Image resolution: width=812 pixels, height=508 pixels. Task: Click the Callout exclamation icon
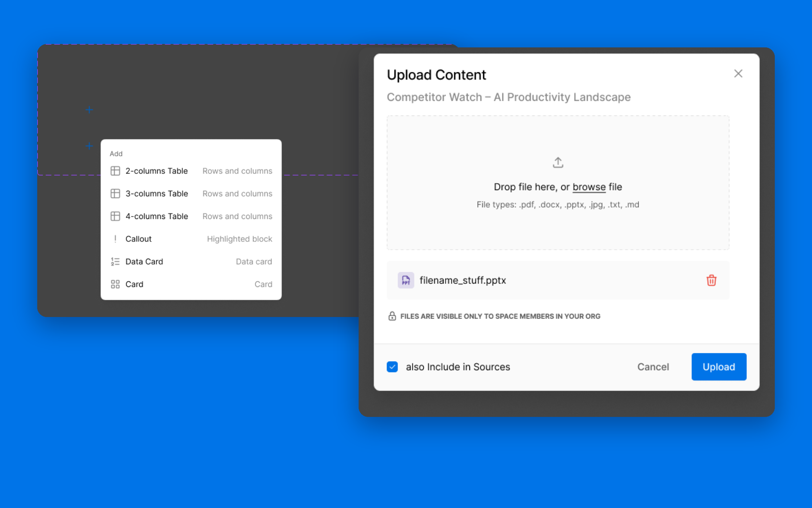point(115,239)
